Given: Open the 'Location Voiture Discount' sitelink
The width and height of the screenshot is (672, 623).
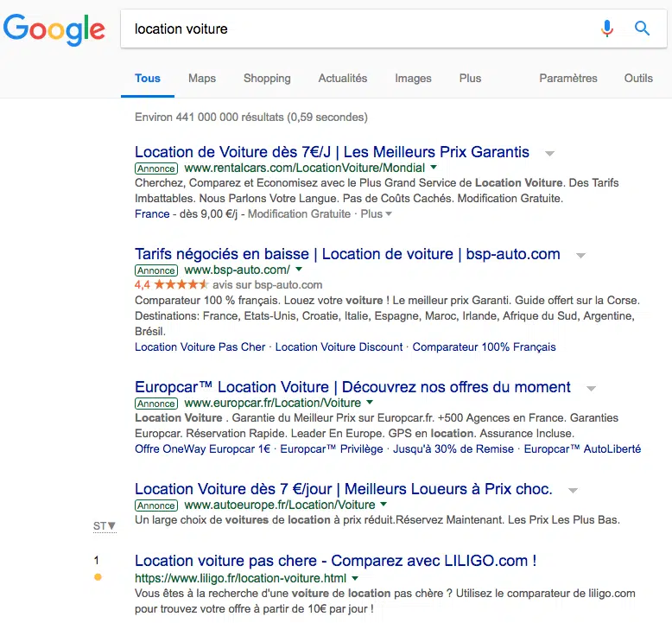Looking at the screenshot, I should (x=339, y=346).
